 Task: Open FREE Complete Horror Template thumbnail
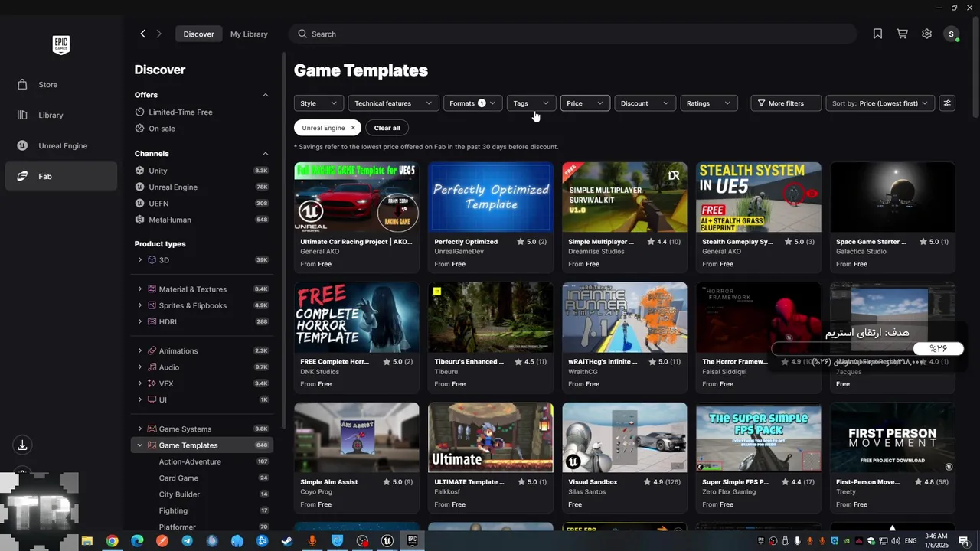(357, 317)
